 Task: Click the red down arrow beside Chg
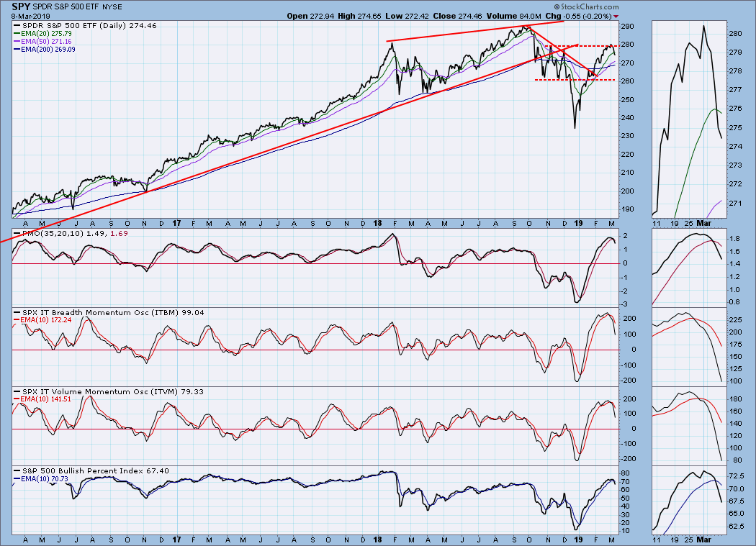[x=616, y=17]
